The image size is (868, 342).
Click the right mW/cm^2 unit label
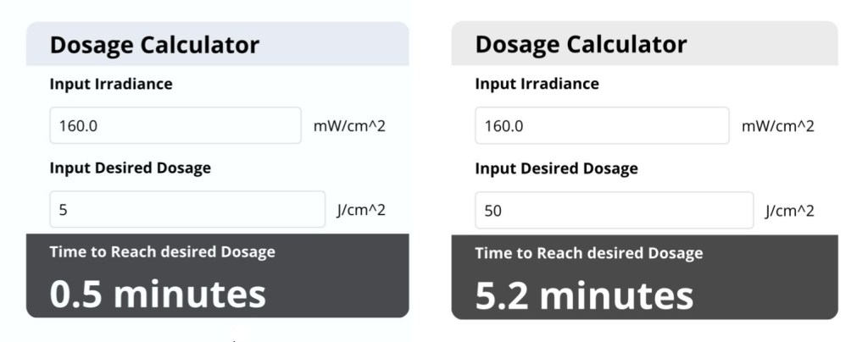pyautogui.click(x=777, y=126)
